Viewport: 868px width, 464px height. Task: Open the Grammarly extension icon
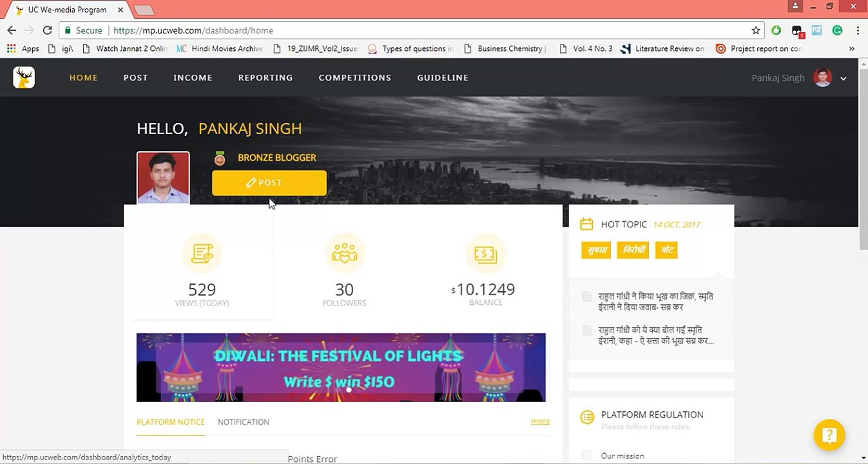837,30
